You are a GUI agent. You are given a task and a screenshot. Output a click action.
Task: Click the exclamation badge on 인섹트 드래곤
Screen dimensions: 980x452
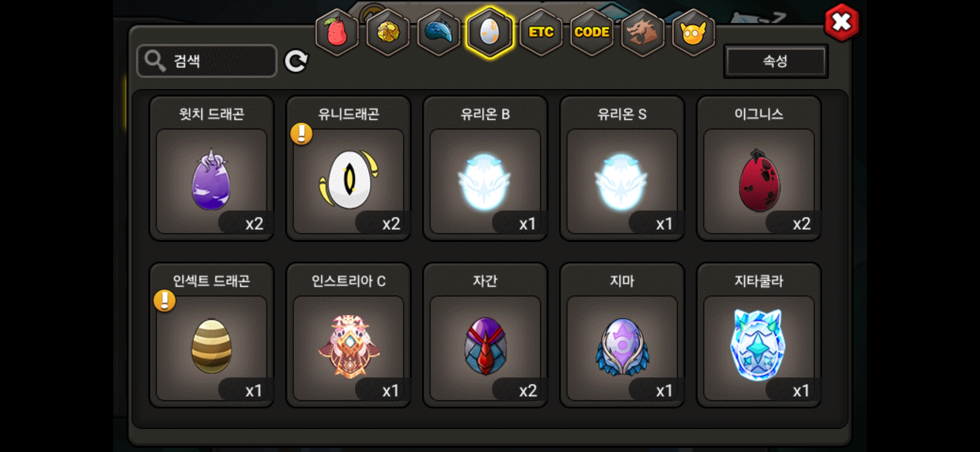pyautogui.click(x=165, y=301)
